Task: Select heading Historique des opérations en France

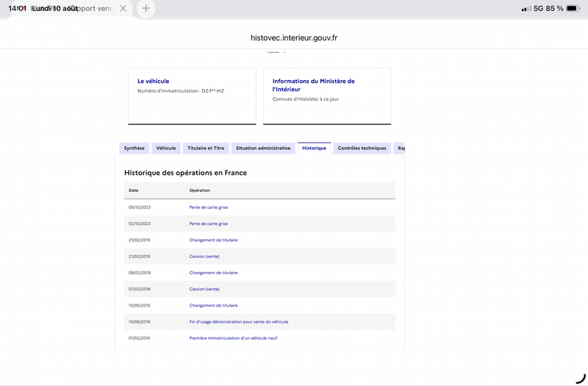Action: [186, 173]
